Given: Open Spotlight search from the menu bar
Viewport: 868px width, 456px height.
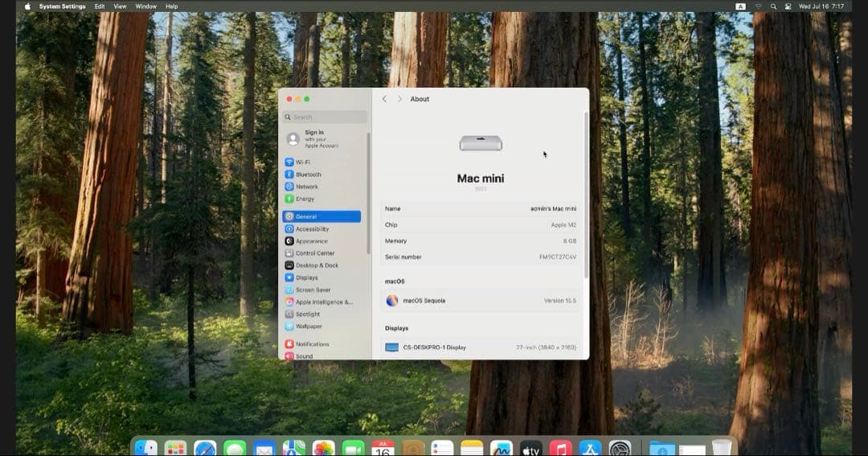Looking at the screenshot, I should [773, 6].
